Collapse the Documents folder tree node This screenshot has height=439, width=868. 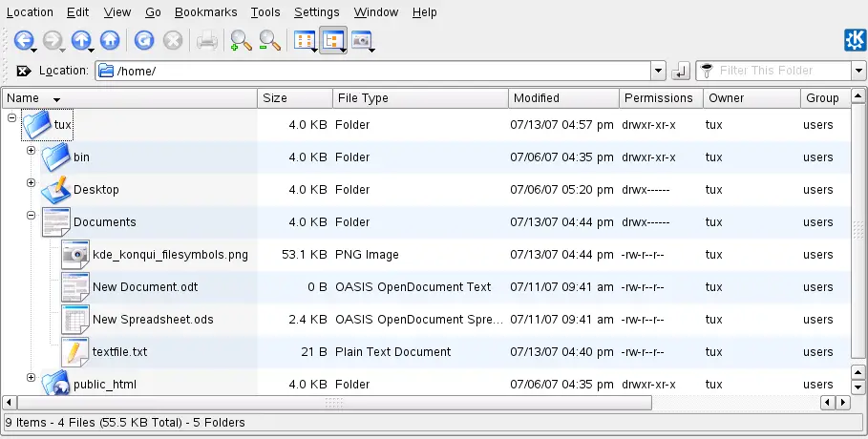(x=31, y=216)
